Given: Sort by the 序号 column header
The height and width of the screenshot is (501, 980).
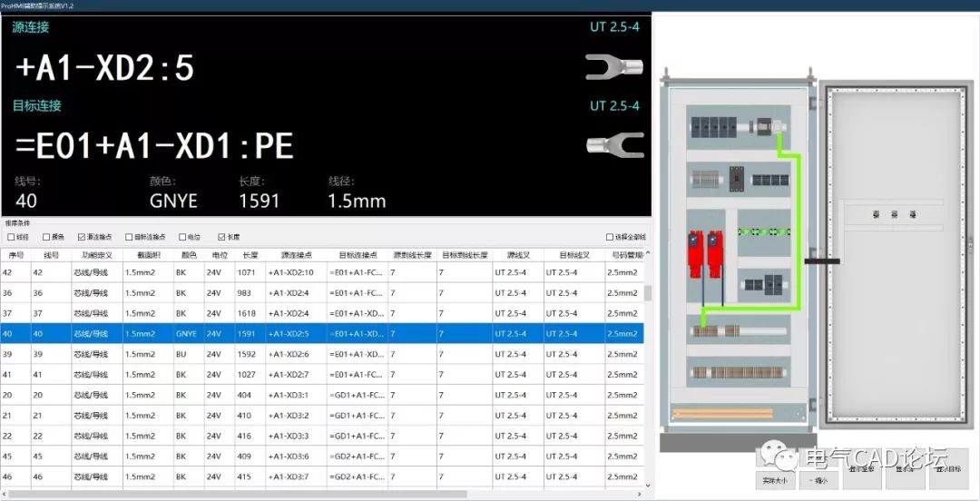Looking at the screenshot, I should (x=15, y=255).
